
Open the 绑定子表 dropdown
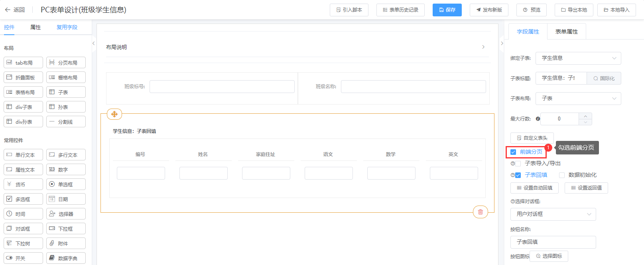578,58
